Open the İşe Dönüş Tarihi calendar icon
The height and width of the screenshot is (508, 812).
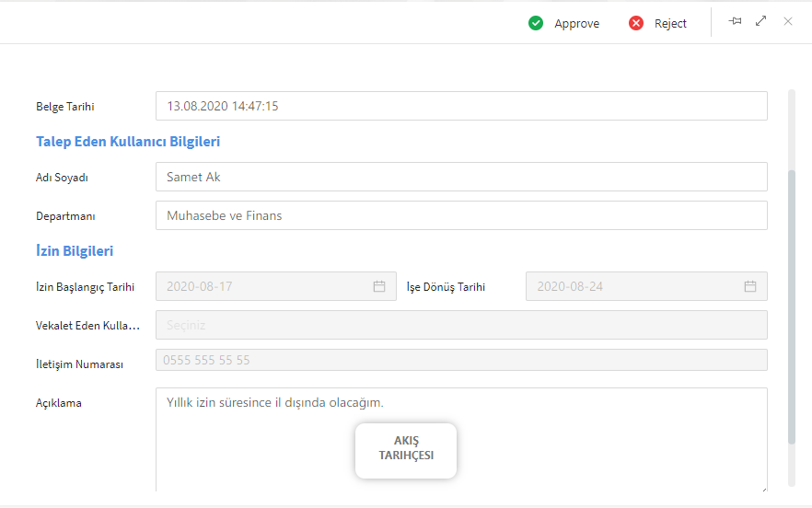[750, 286]
